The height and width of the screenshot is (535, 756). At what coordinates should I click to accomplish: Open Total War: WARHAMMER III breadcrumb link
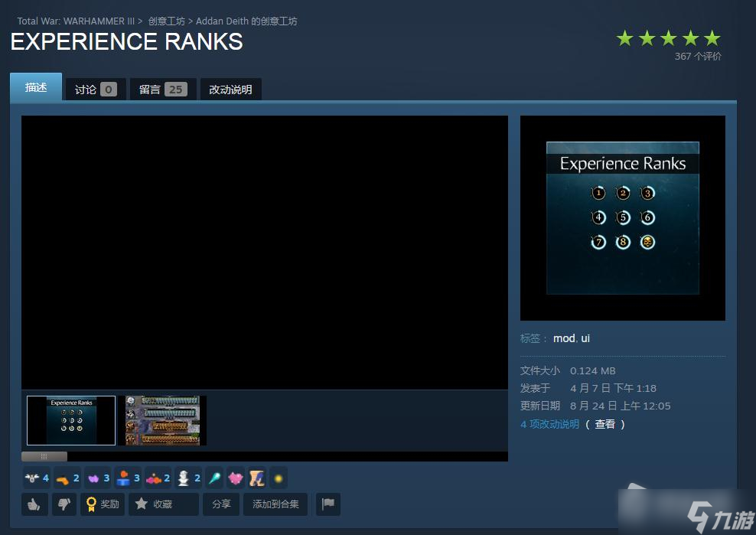[76, 21]
